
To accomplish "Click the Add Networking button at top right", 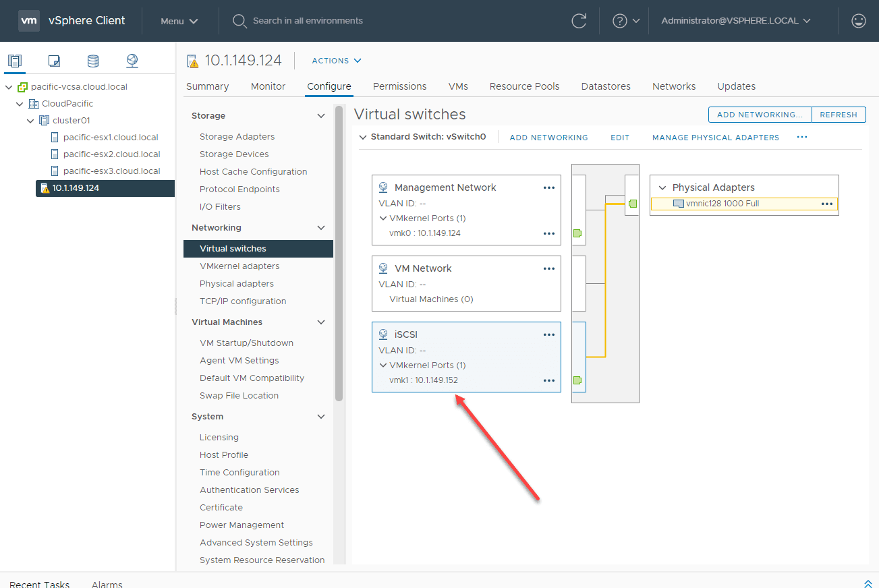I will click(x=760, y=115).
